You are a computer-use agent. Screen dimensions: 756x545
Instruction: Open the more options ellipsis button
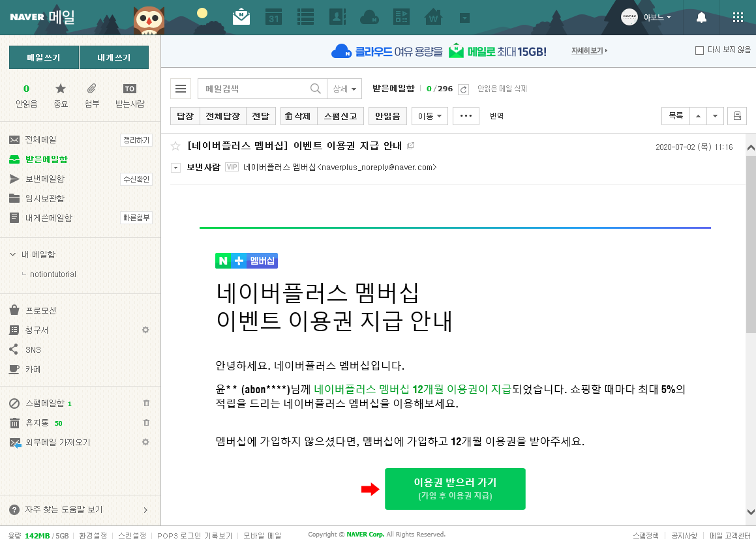coord(466,116)
